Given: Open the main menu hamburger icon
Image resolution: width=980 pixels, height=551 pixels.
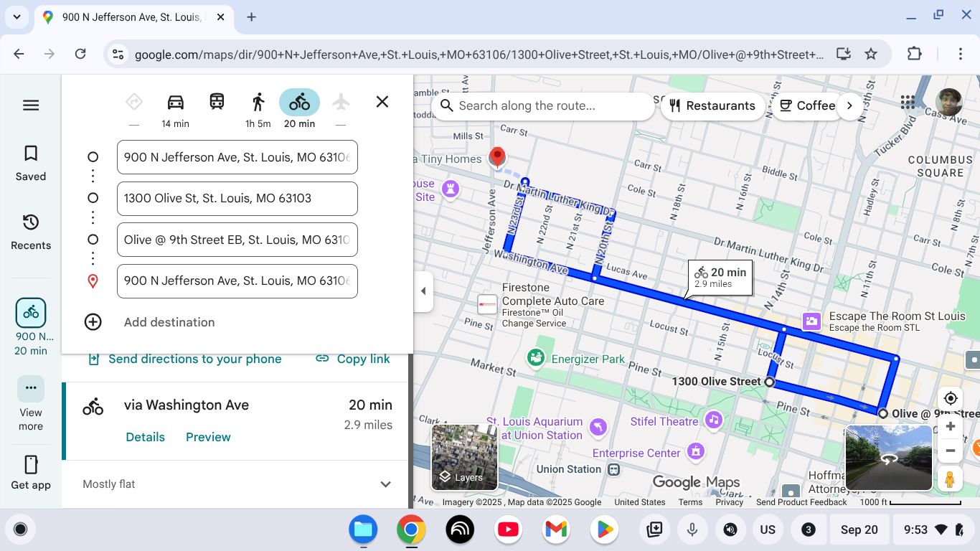Looking at the screenshot, I should click(x=31, y=105).
